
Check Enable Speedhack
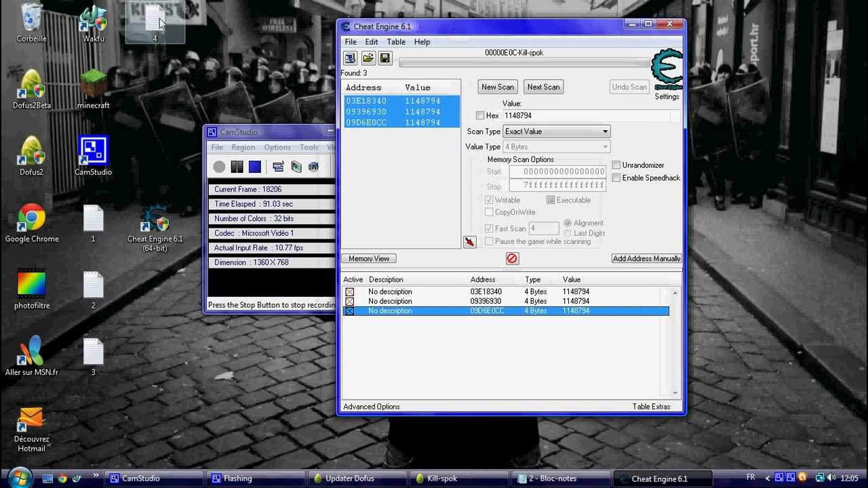616,178
